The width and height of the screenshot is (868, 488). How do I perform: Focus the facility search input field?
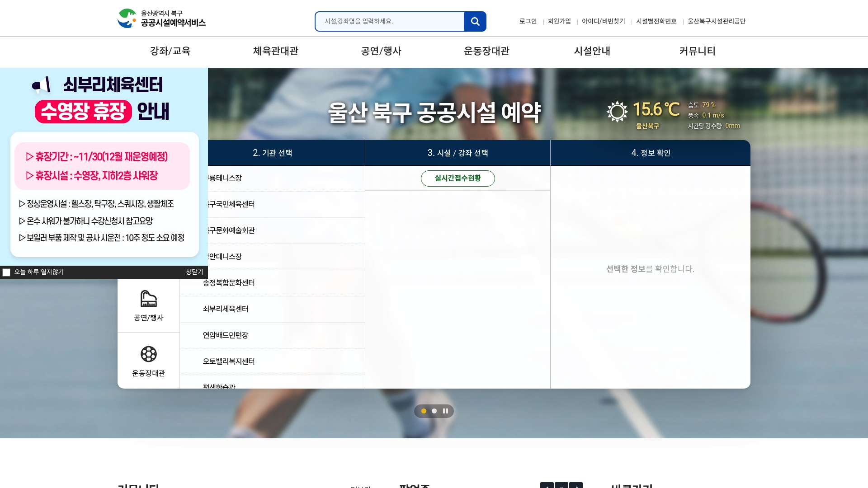coord(390,21)
